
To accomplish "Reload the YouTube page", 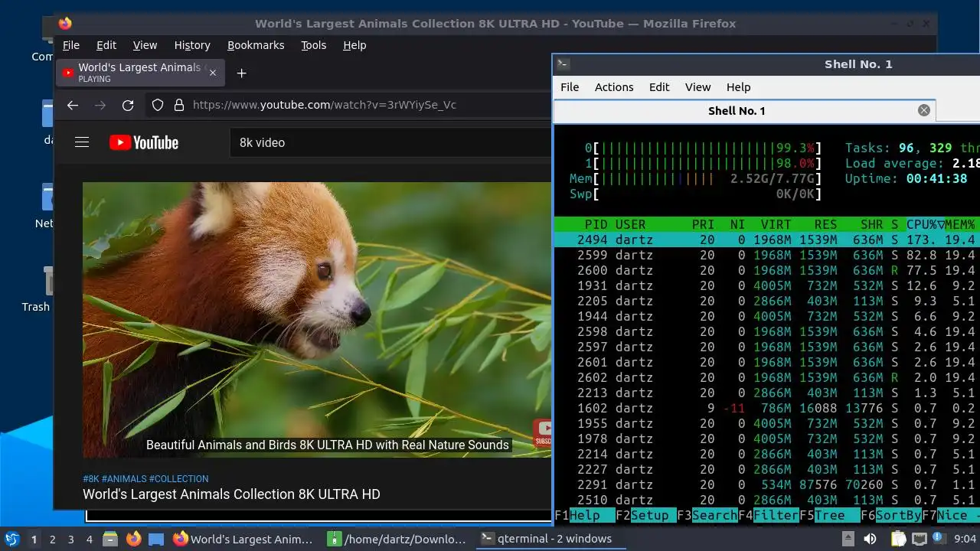I will click(x=128, y=105).
